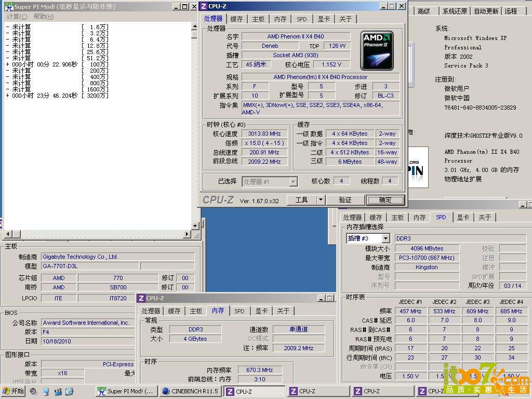Click the Gigabyte Technology manufacturer field
Viewport: 532px width, 399px height.
(x=118, y=257)
